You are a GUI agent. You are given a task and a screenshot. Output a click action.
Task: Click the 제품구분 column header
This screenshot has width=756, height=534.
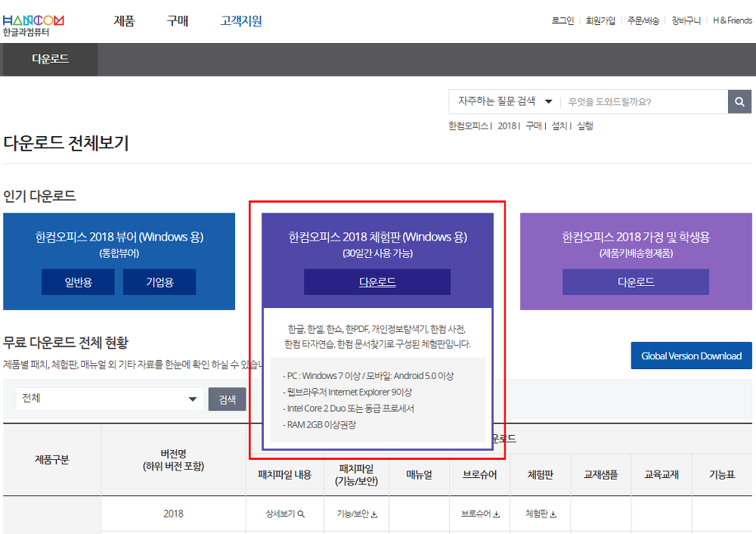[x=51, y=460]
